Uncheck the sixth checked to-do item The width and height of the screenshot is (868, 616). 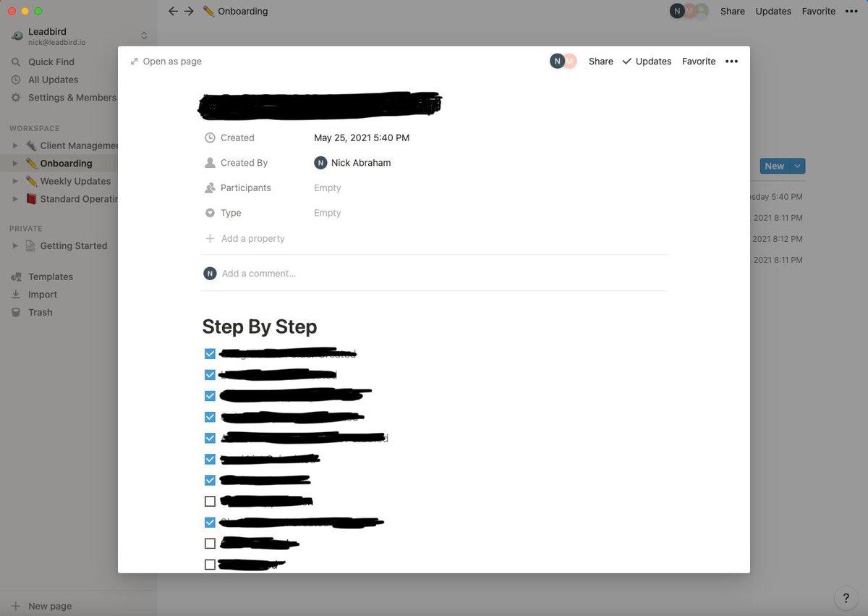point(210,459)
